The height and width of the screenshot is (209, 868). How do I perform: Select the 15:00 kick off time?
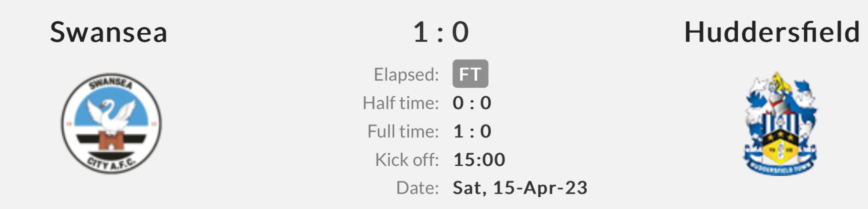[x=479, y=160]
